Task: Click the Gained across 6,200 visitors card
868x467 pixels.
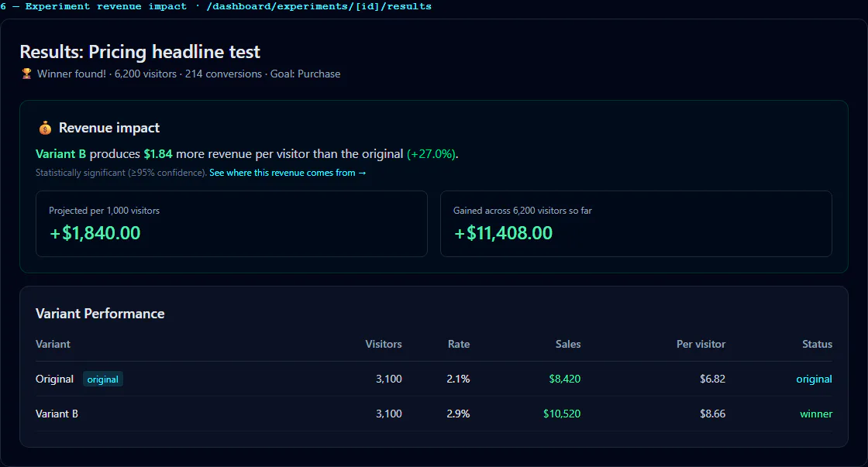Action: pos(636,224)
